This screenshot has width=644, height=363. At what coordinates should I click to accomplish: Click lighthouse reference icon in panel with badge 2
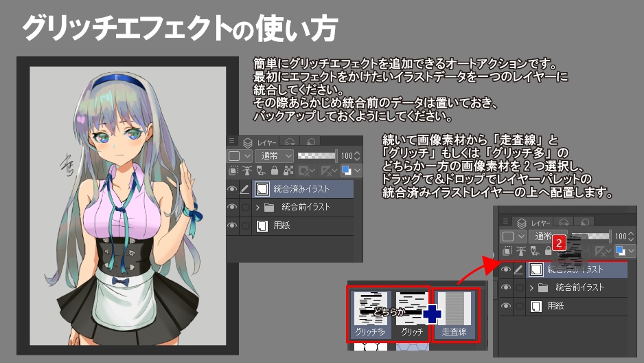pos(521,250)
